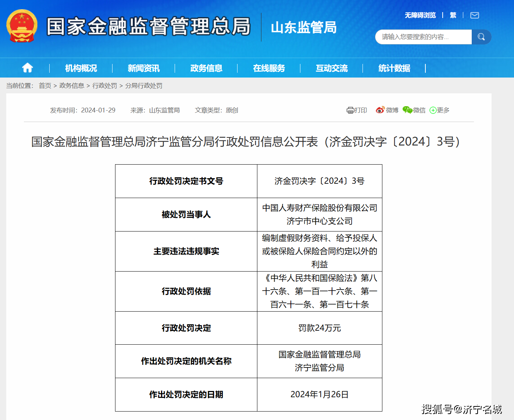Open the home icon in navigation bar
Viewport: 514px width, 420px height.
click(28, 68)
